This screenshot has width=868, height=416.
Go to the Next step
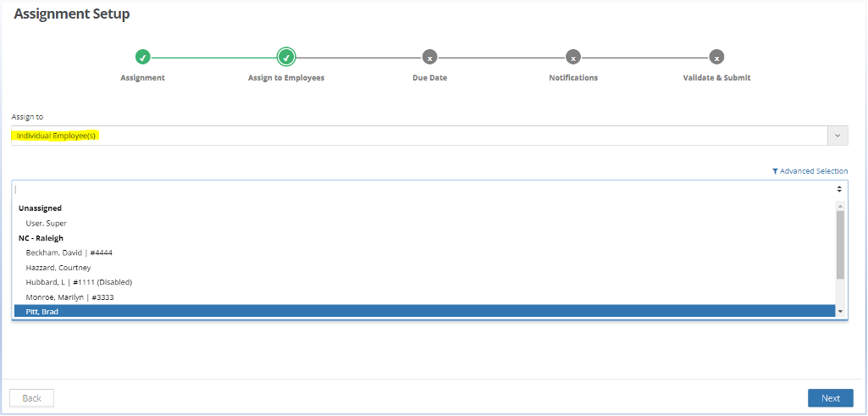pyautogui.click(x=831, y=397)
